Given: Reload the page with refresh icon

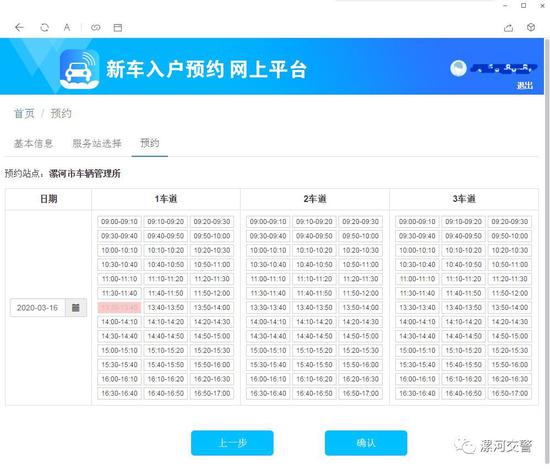Looking at the screenshot, I should point(45,27).
